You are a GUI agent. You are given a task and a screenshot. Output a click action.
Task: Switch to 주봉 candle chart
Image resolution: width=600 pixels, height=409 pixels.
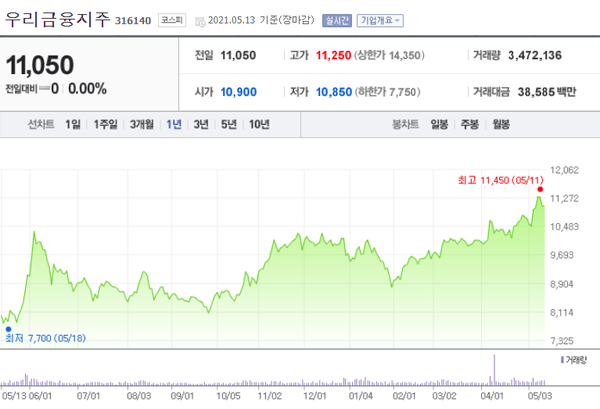[470, 124]
